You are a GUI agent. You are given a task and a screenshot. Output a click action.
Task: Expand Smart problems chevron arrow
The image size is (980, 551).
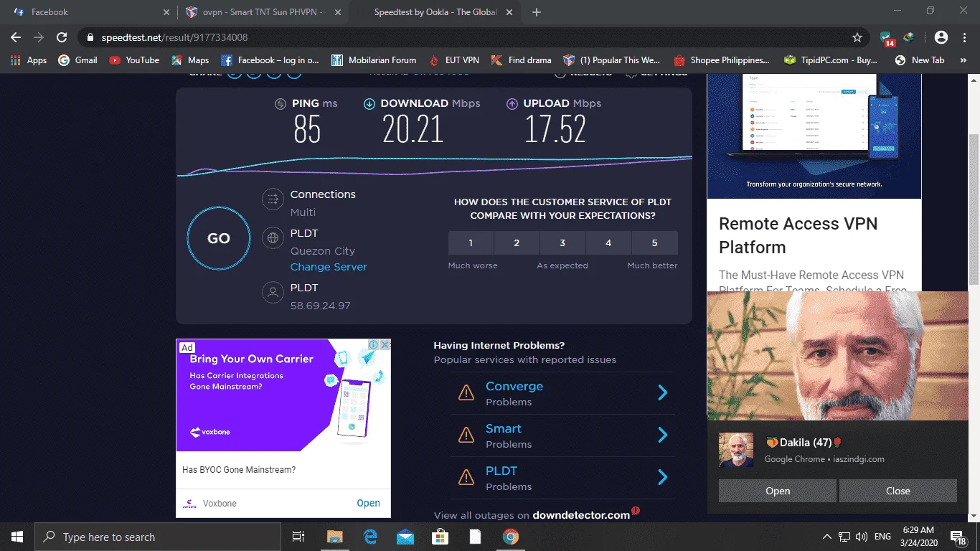pyautogui.click(x=663, y=435)
